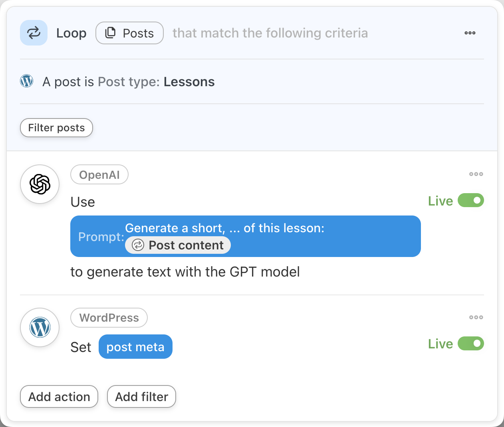Open the WordPress action three-dot menu

(476, 317)
